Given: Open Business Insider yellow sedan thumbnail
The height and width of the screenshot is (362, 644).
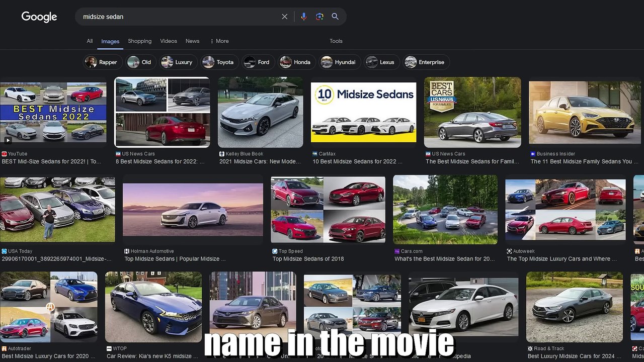Looking at the screenshot, I should (x=585, y=112).
